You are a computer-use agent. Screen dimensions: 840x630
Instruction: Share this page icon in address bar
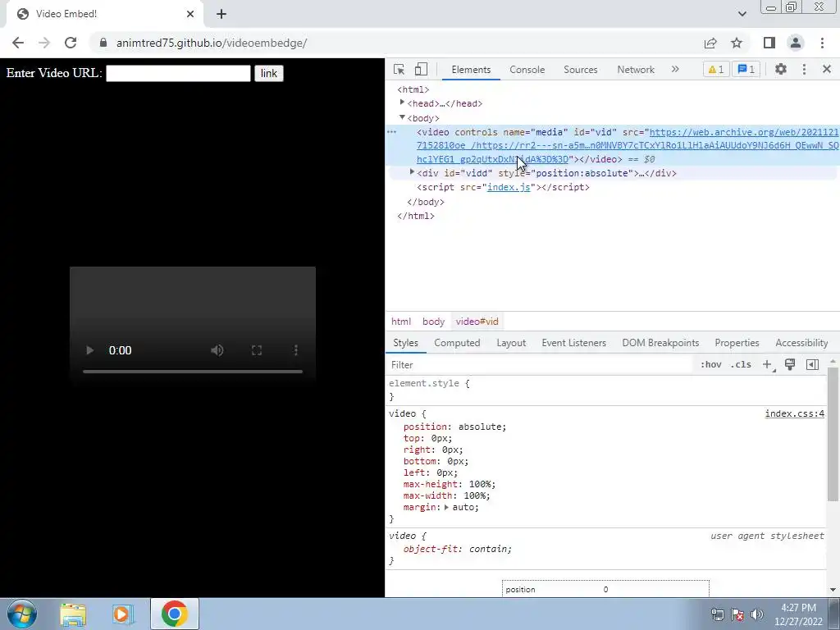(x=710, y=43)
